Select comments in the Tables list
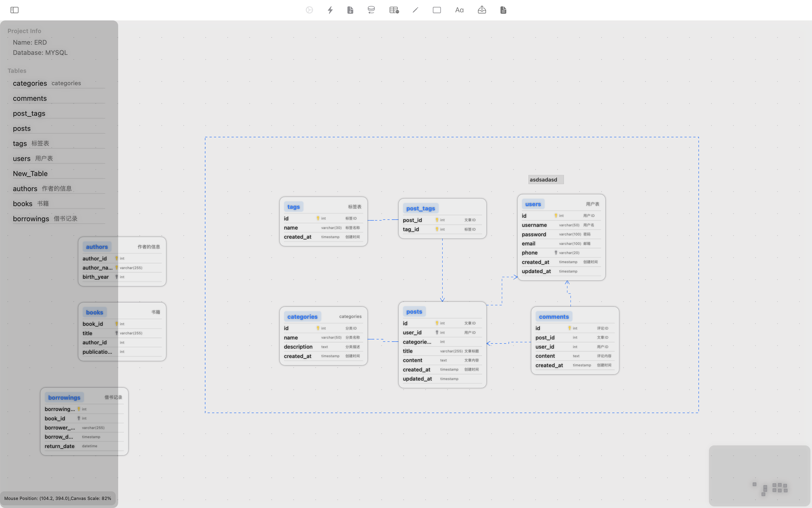 coord(59,98)
